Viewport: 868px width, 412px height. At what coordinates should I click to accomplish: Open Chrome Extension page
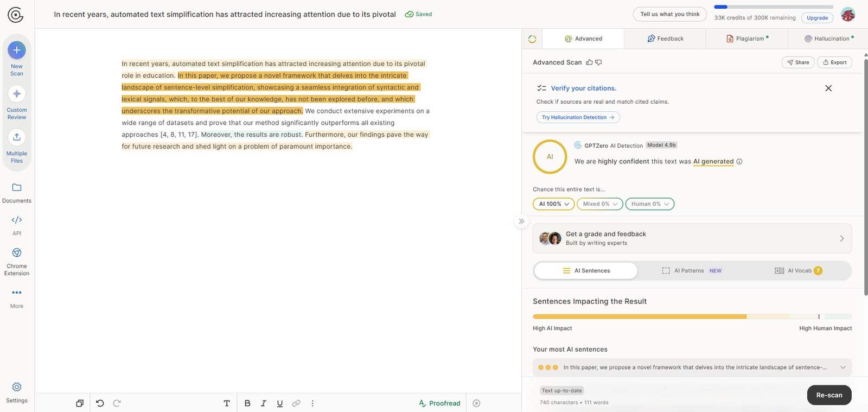(17, 262)
